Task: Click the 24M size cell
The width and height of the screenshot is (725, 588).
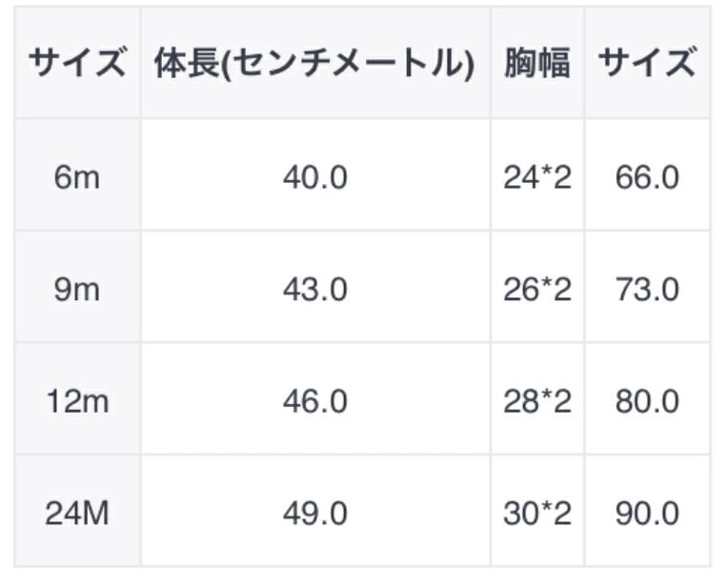Action: (x=77, y=514)
